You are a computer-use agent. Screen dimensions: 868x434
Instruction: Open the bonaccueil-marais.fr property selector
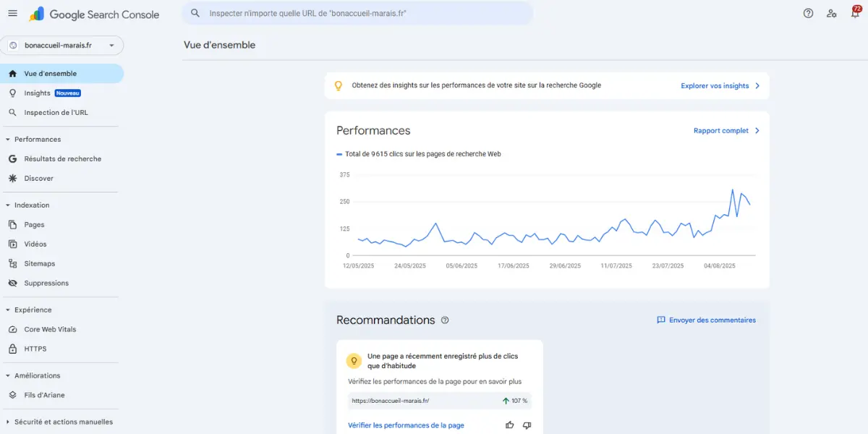(62, 45)
